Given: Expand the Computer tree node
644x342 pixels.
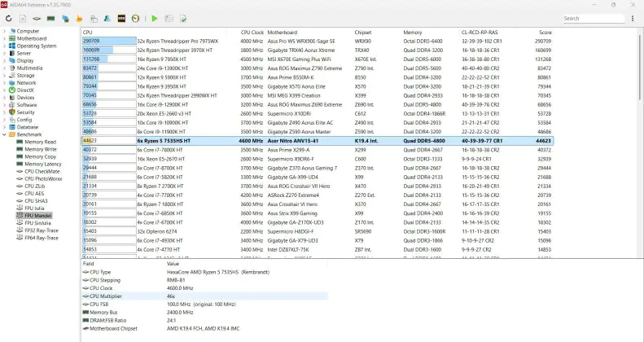Looking at the screenshot, I should coord(5,31).
